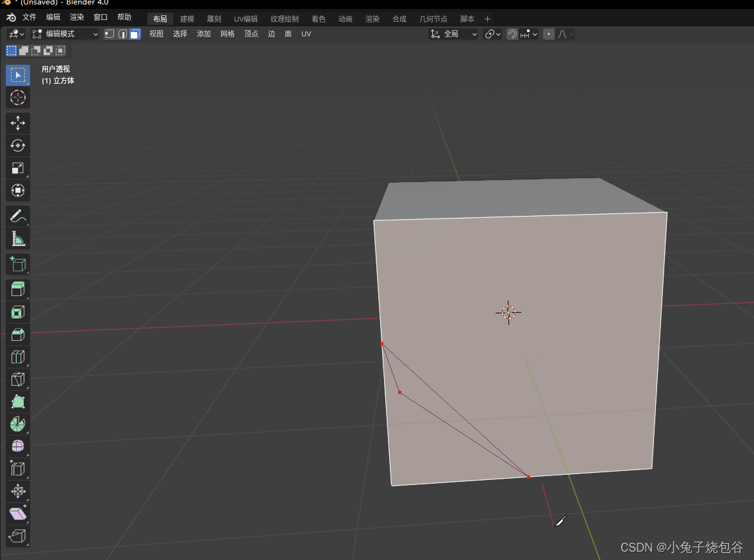Set selection mode to extend
The image size is (754, 560).
pyautogui.click(x=24, y=51)
